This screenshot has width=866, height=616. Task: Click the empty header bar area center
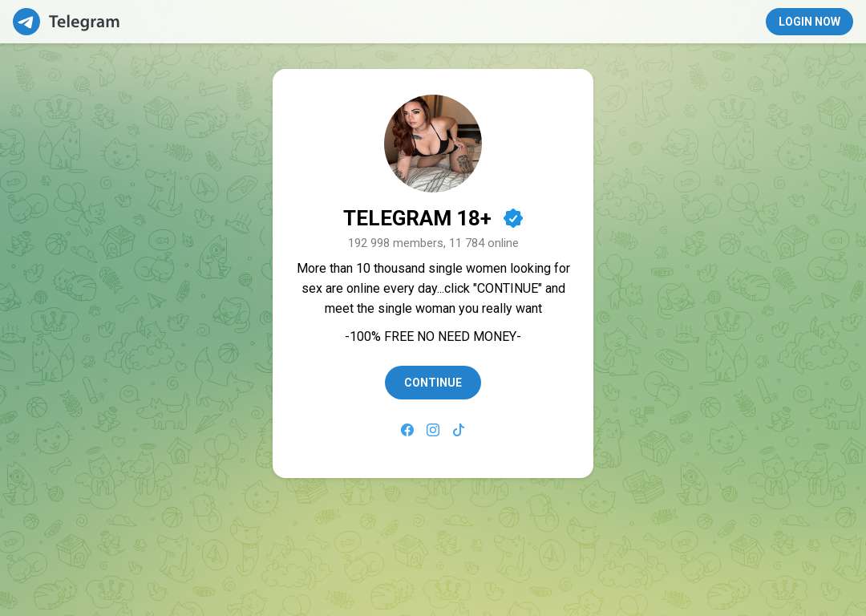click(442, 22)
